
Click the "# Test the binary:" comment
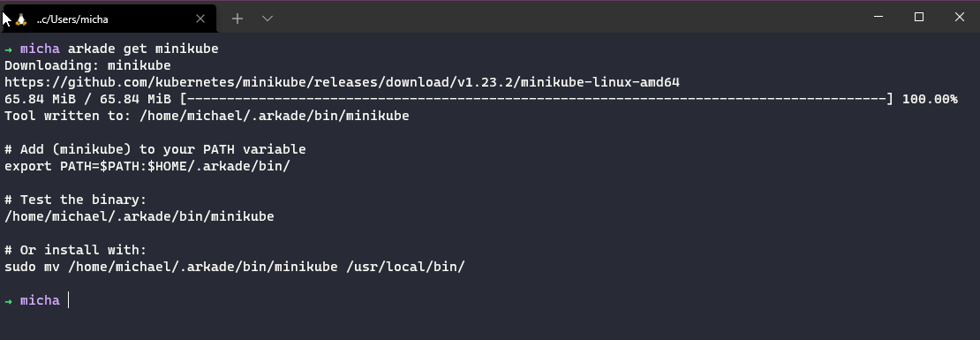click(76, 200)
